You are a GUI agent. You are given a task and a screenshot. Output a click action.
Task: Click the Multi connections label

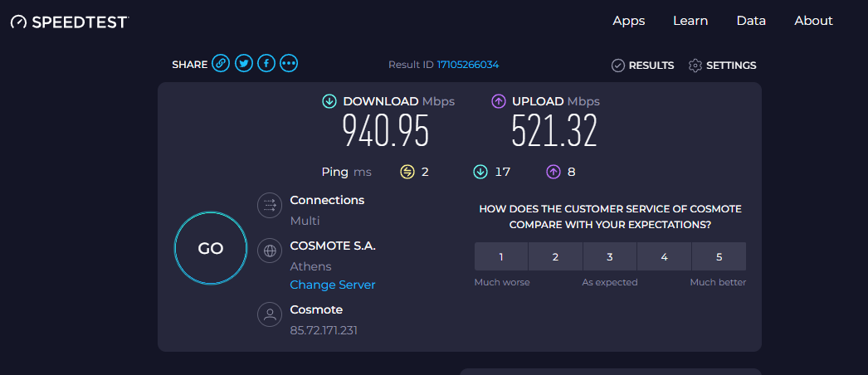(x=305, y=221)
